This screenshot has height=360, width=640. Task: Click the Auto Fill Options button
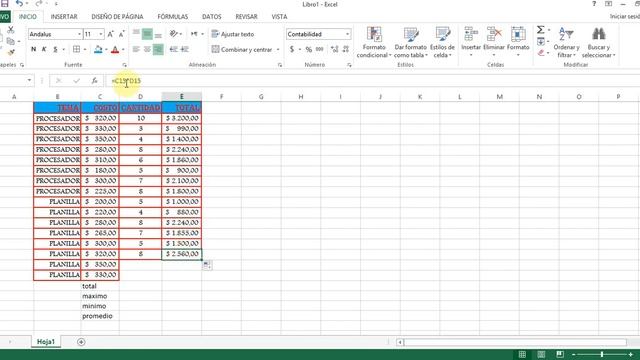(207, 265)
